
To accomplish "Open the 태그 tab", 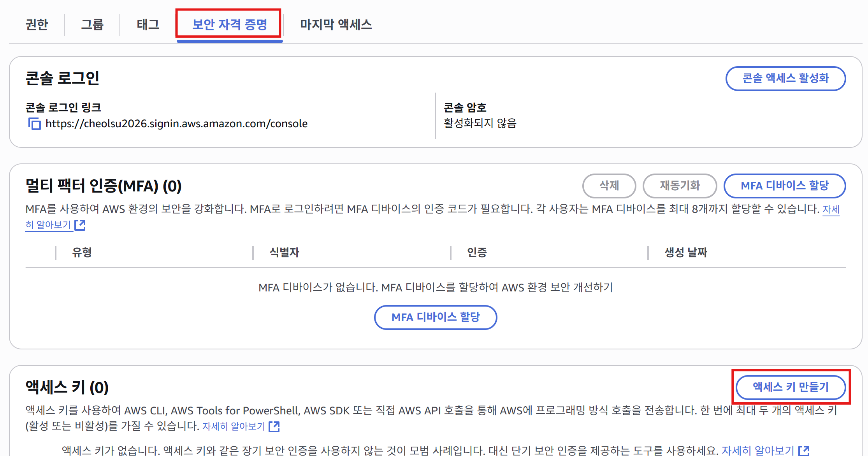I will coord(148,25).
